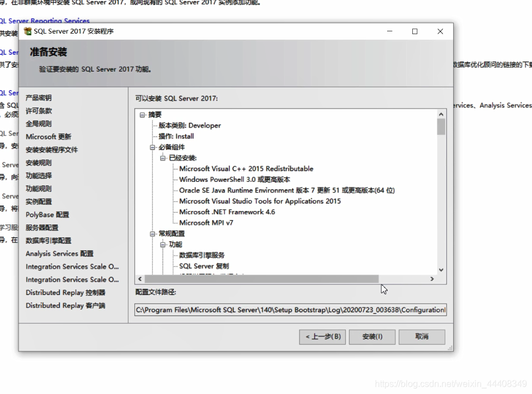Collapse the 摘要 tree node
This screenshot has height=394, width=532.
(143, 115)
